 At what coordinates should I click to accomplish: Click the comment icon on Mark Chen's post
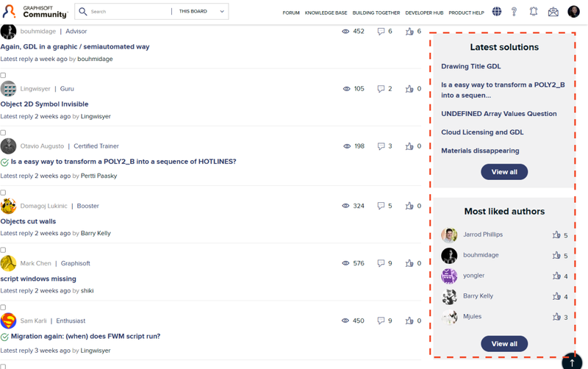381,263
